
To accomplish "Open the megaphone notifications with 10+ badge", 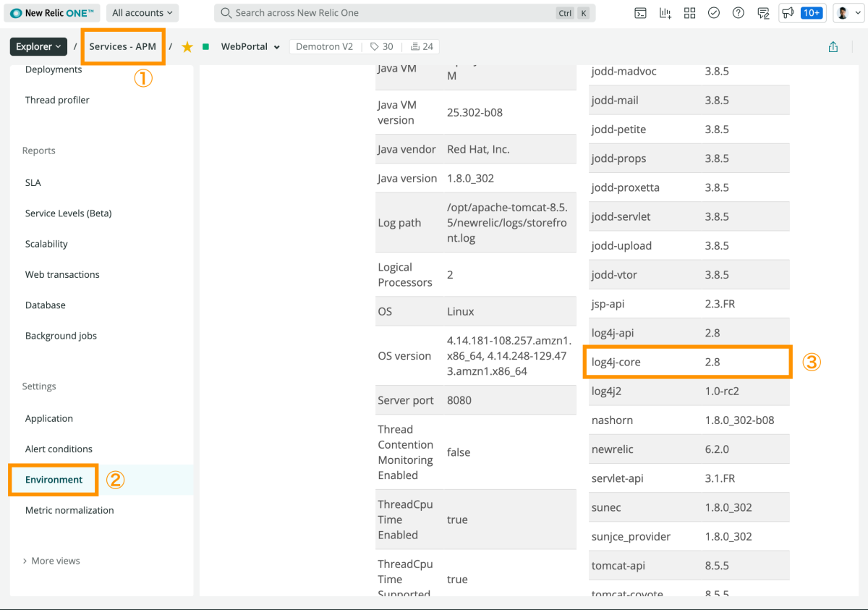I will click(801, 13).
